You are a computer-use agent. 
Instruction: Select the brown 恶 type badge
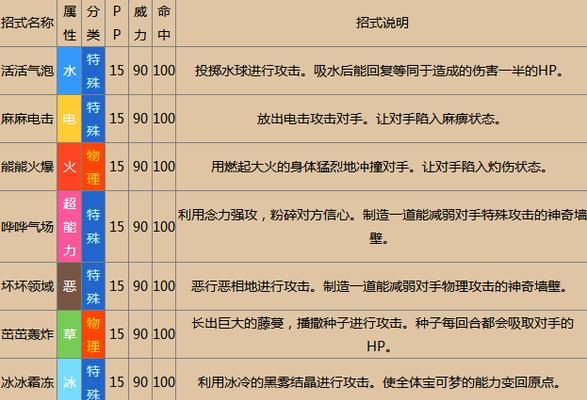tap(69, 286)
